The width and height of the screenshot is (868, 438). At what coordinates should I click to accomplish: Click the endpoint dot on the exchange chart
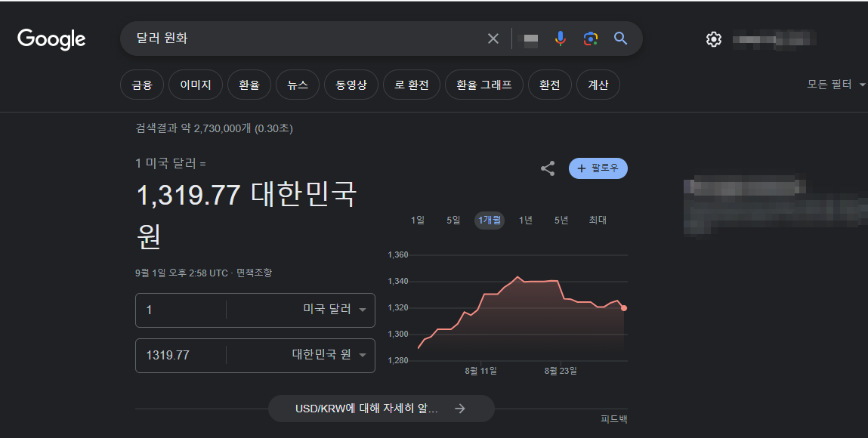tap(623, 307)
